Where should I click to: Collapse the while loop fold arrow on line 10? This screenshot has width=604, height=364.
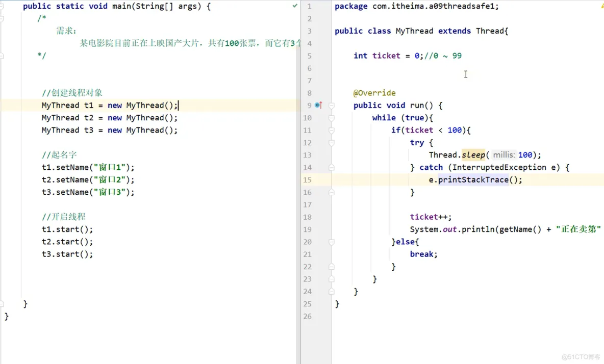point(332,118)
